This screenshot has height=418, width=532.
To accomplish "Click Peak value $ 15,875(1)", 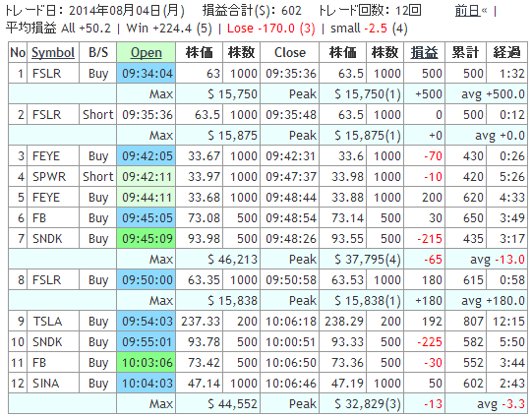I will (x=368, y=136).
